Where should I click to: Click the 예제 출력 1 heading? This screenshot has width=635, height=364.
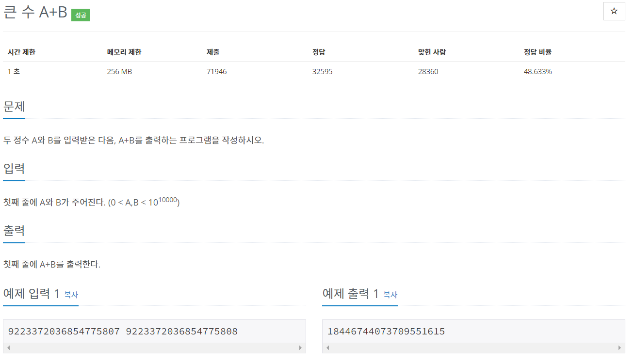click(x=350, y=293)
